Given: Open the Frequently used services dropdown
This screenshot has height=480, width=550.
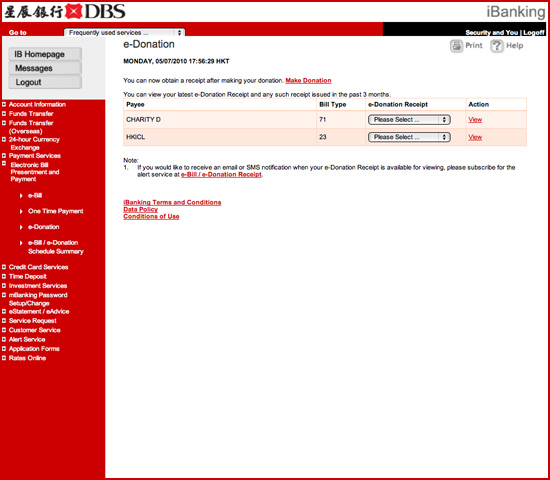Looking at the screenshot, I should click(x=125, y=32).
